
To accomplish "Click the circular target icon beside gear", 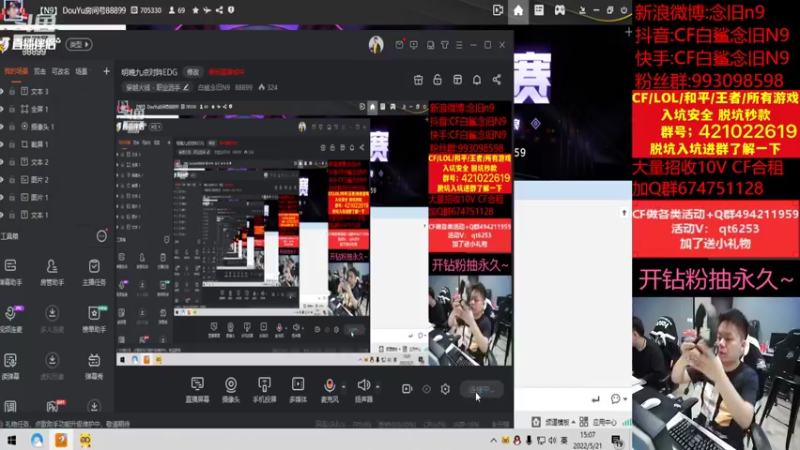I will 427,389.
